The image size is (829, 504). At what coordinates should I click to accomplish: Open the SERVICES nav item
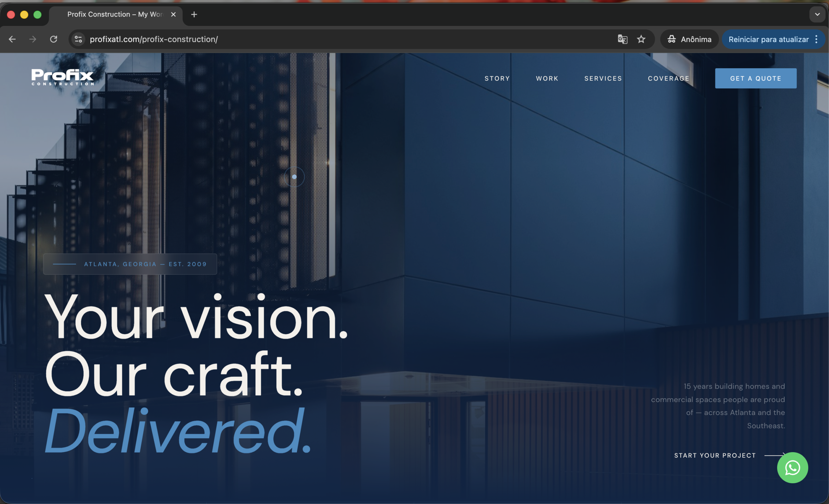coord(603,78)
